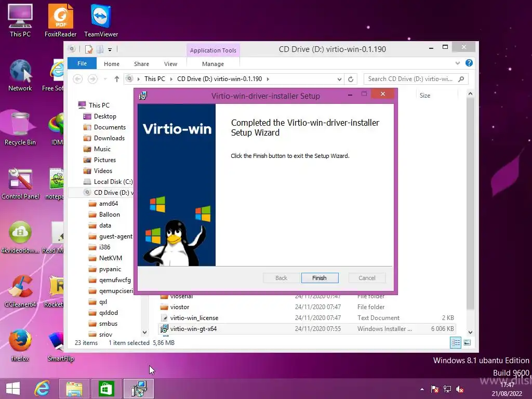Open Quick Access Toolbar customize dropdown
Viewport: 532px width, 399px height.
(x=110, y=50)
